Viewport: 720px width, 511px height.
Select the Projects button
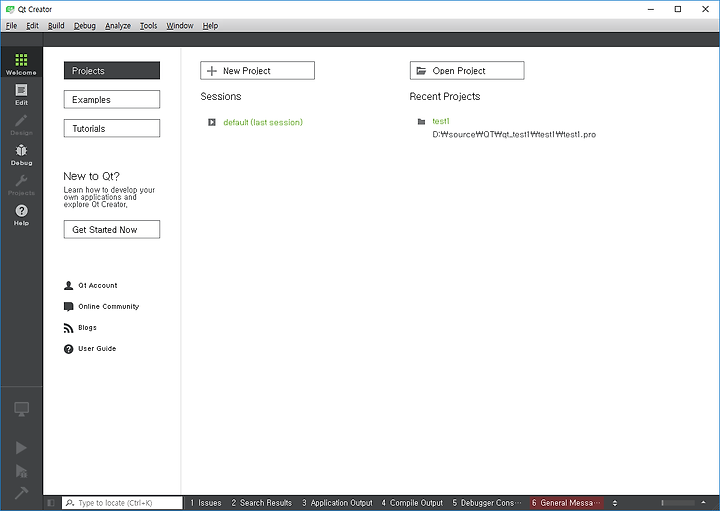[x=112, y=71]
